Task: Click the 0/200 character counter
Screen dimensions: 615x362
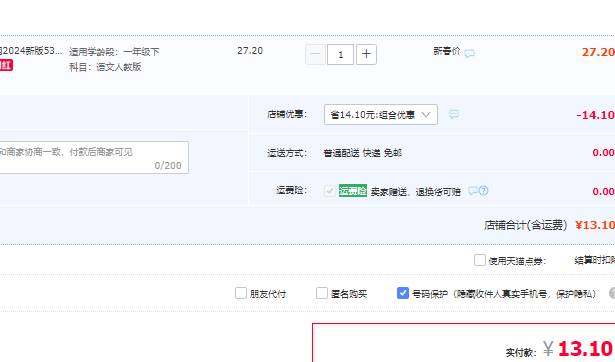Action: [168, 166]
